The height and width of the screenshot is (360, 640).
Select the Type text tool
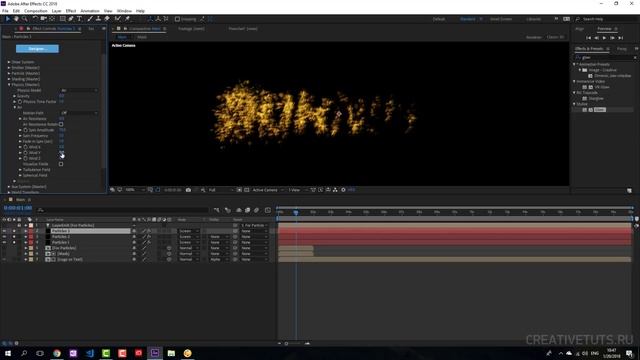click(x=79, y=19)
